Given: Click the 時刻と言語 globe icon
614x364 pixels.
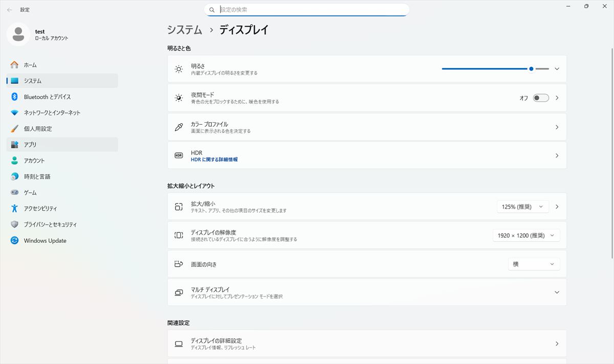Looking at the screenshot, I should [14, 176].
